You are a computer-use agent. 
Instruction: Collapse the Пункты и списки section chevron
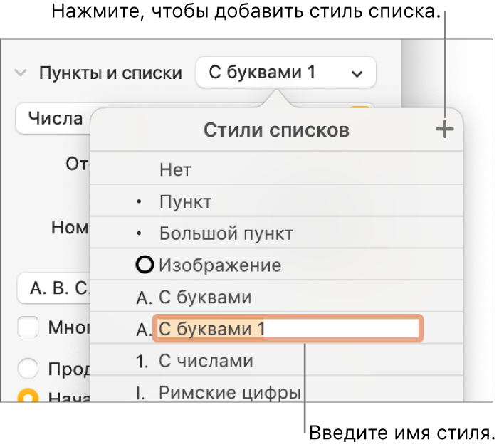coord(21,73)
